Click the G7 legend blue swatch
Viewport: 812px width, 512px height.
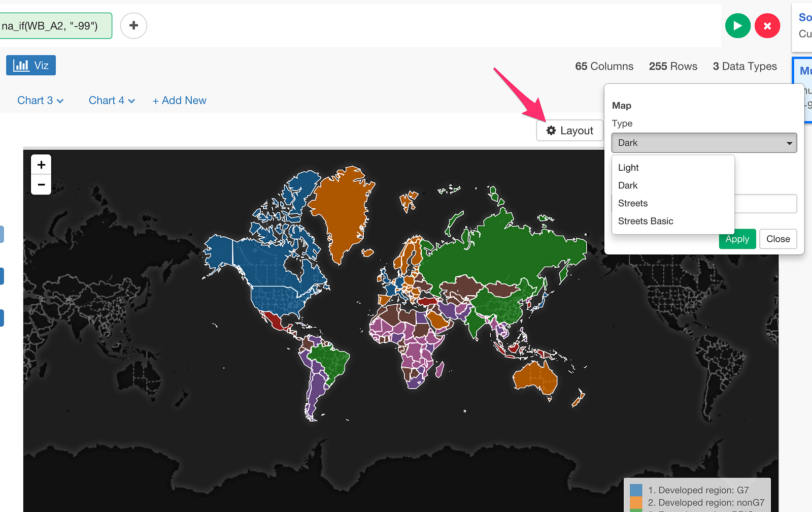pyautogui.click(x=636, y=490)
